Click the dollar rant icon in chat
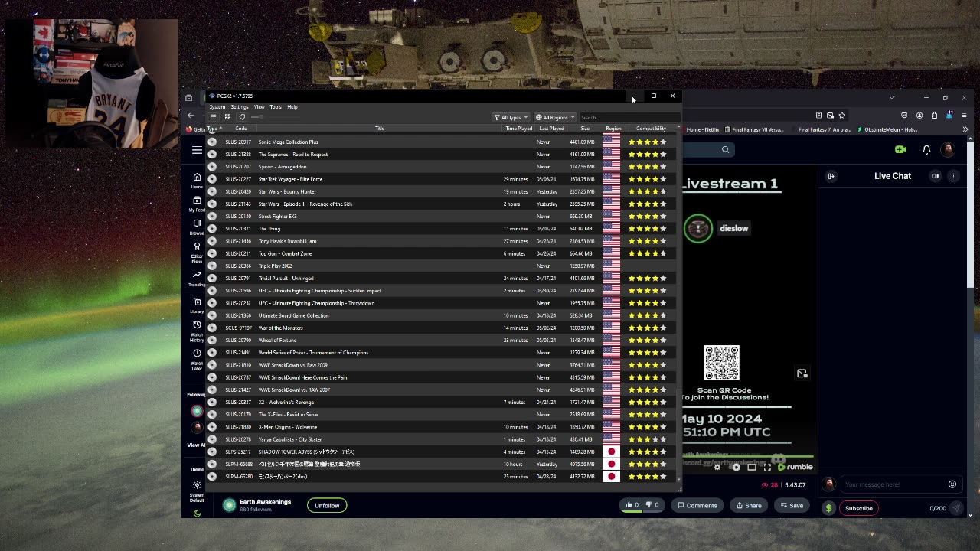The height and width of the screenshot is (551, 980). tap(828, 508)
